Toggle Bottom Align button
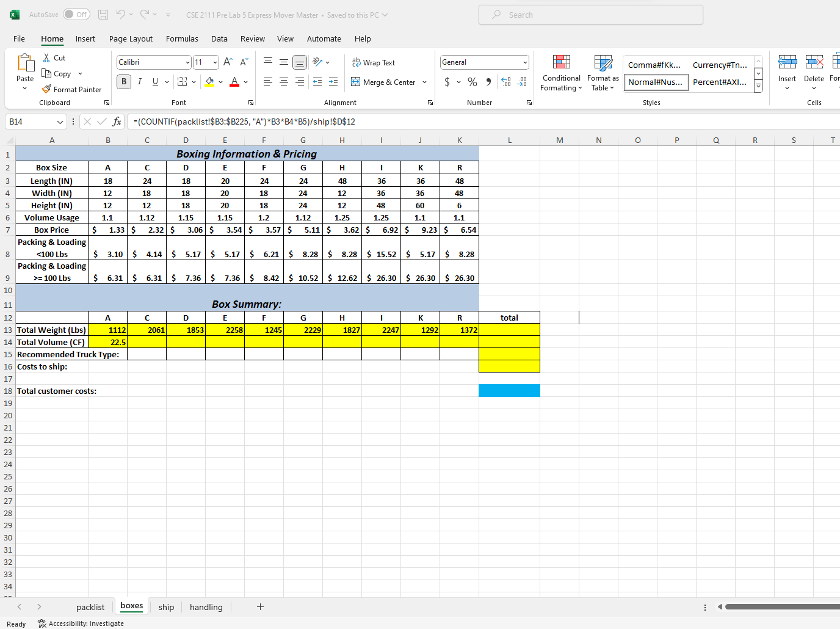 (x=300, y=62)
